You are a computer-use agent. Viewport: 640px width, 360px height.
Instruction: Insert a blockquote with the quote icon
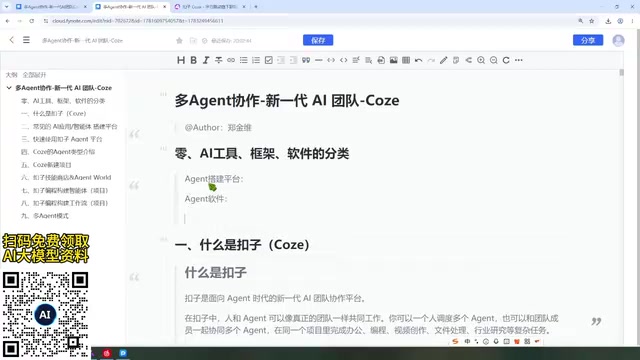(306, 60)
